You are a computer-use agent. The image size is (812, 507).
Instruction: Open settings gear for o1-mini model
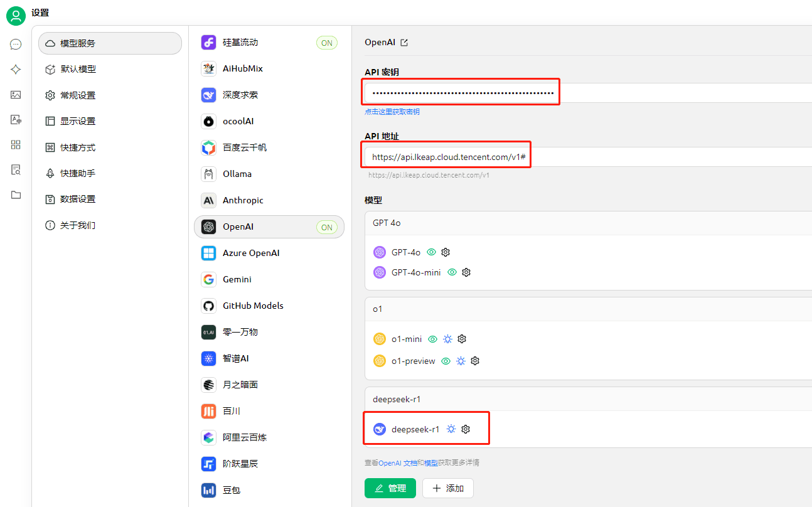pos(462,339)
